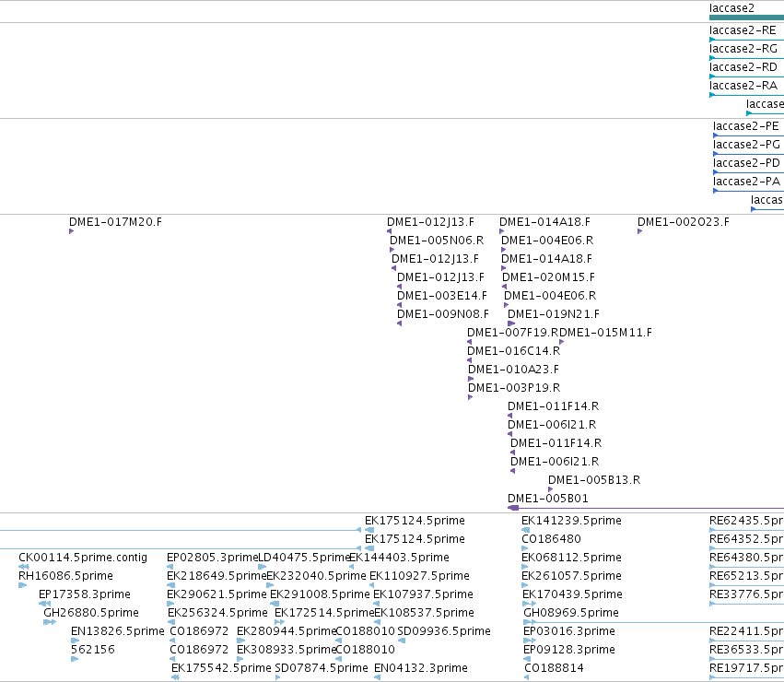Select the EK291008.5prime feature
The height and width of the screenshot is (682, 784).
point(320,594)
